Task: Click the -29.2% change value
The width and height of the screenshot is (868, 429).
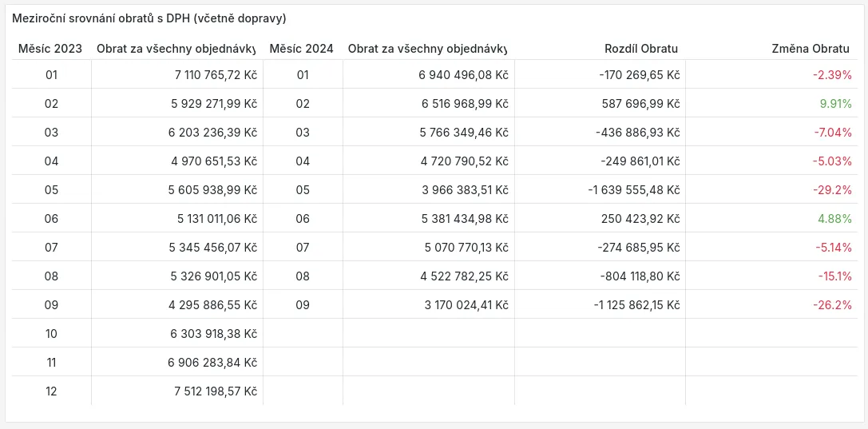Action: coord(832,190)
